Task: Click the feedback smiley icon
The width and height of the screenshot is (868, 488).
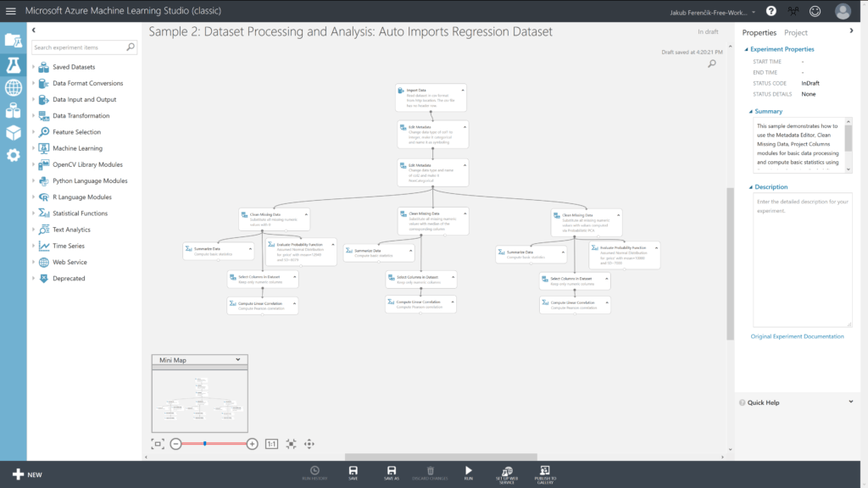Action: (815, 11)
